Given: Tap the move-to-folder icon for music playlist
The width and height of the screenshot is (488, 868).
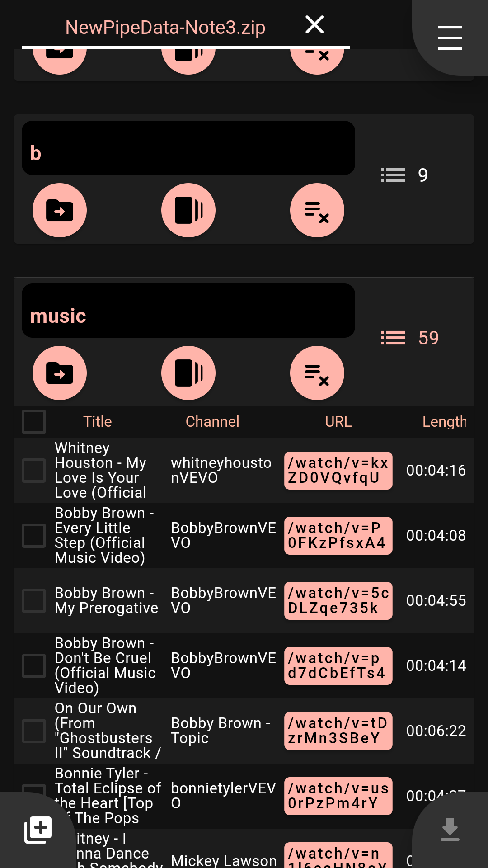Looking at the screenshot, I should point(60,373).
